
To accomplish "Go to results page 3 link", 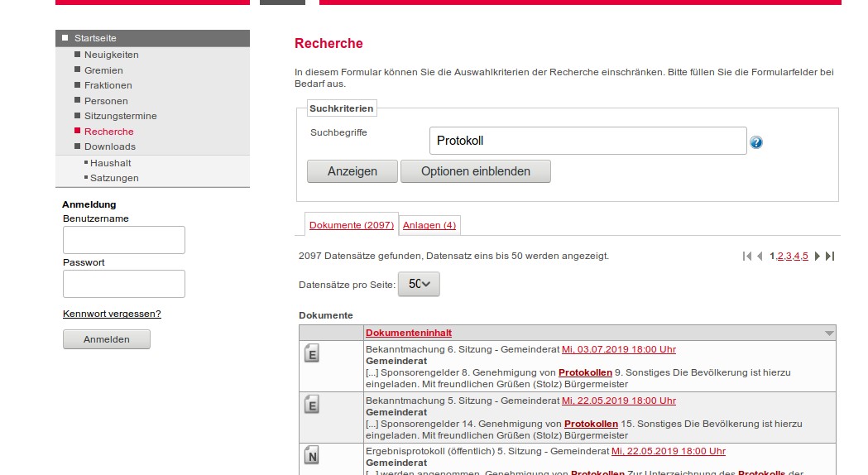I will pos(789,257).
